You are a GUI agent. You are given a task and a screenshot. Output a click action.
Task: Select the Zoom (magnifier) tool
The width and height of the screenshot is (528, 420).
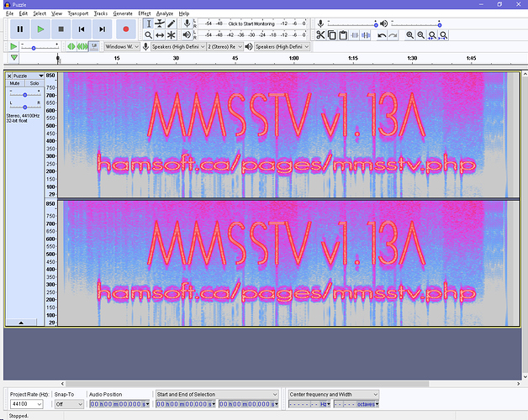[x=149, y=35]
